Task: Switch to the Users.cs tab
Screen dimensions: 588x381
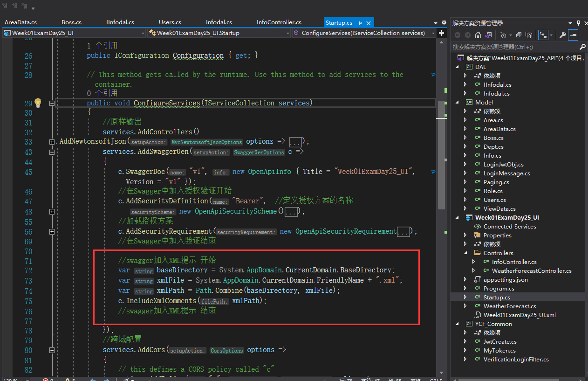Action: point(170,22)
